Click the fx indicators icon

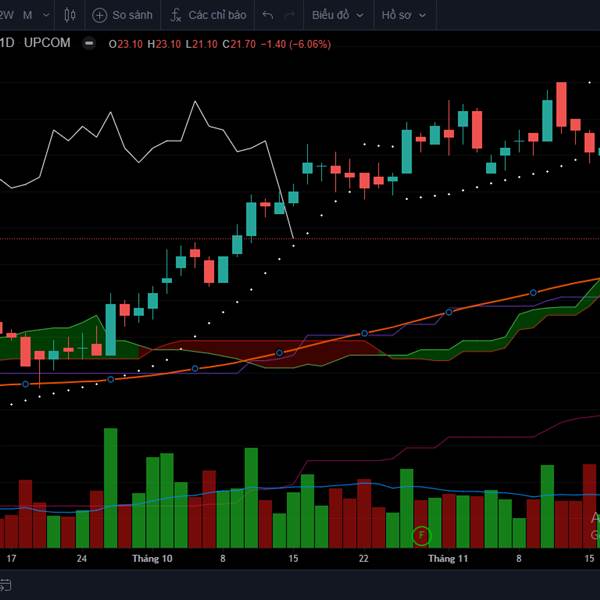point(176,15)
